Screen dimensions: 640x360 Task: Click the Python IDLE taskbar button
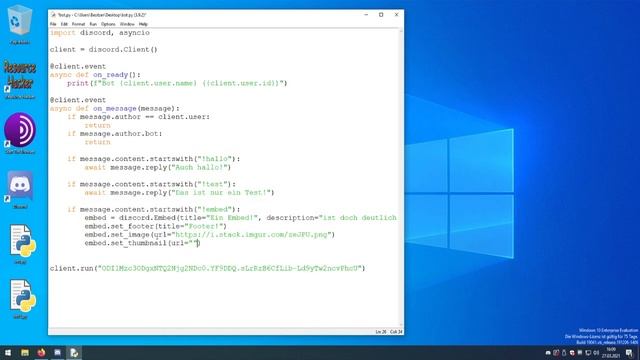74,353
